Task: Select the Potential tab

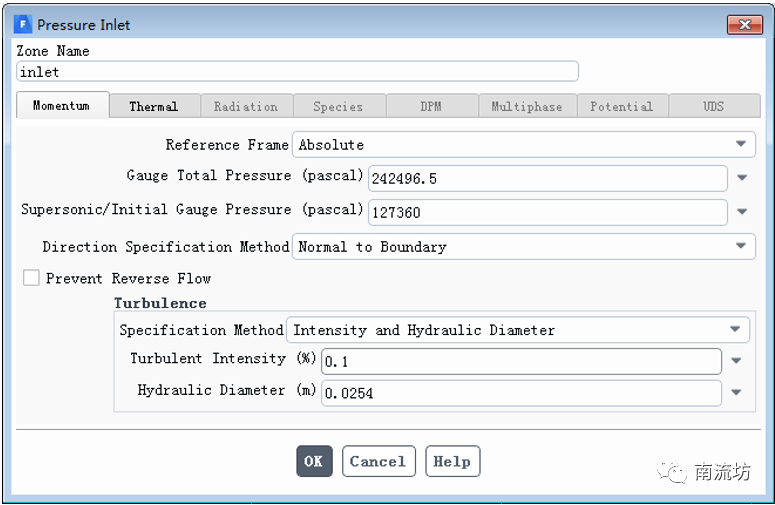Action: (x=622, y=106)
